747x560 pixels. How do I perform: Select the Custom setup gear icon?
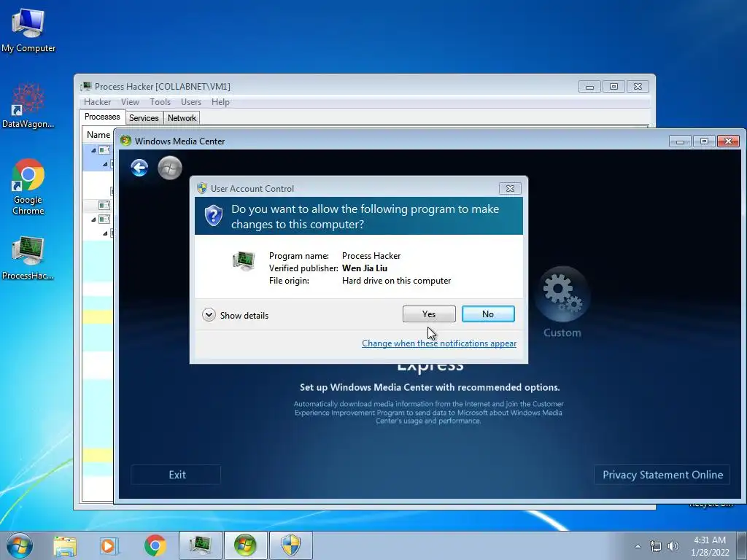[562, 294]
